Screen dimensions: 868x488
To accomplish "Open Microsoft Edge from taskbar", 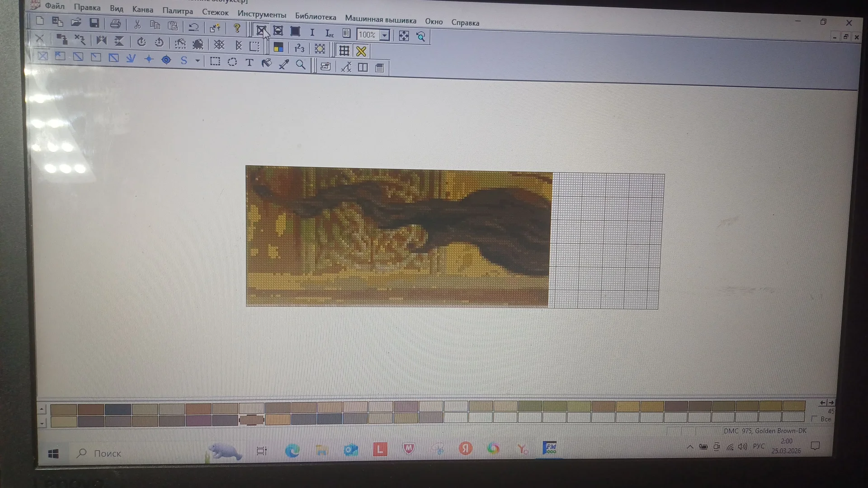I will click(x=292, y=450).
